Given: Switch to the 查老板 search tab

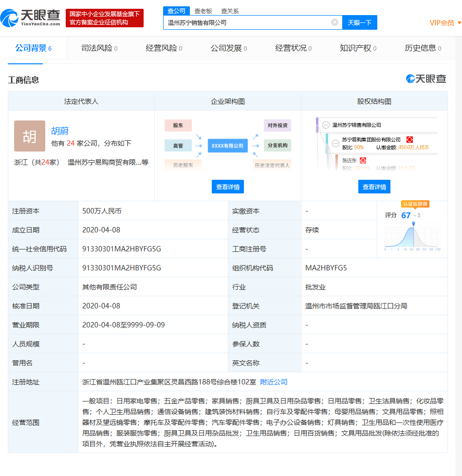Looking at the screenshot, I should (x=203, y=11).
